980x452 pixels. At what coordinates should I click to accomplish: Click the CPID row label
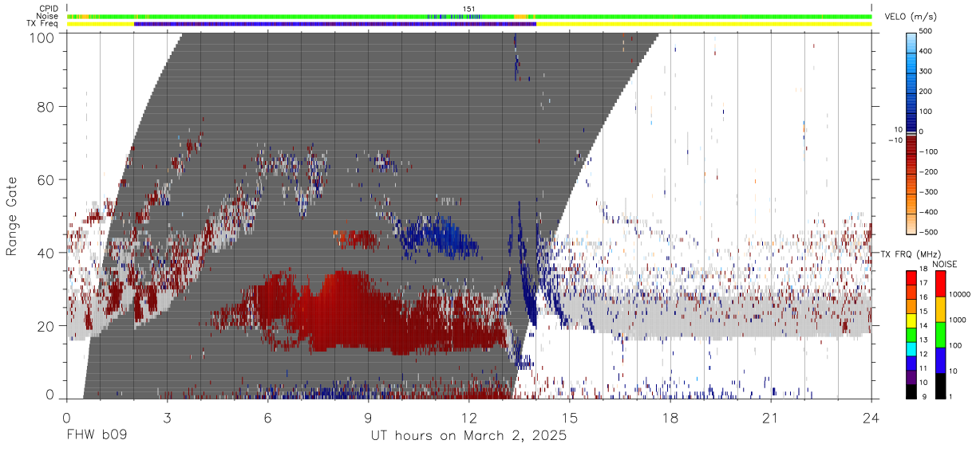point(49,9)
